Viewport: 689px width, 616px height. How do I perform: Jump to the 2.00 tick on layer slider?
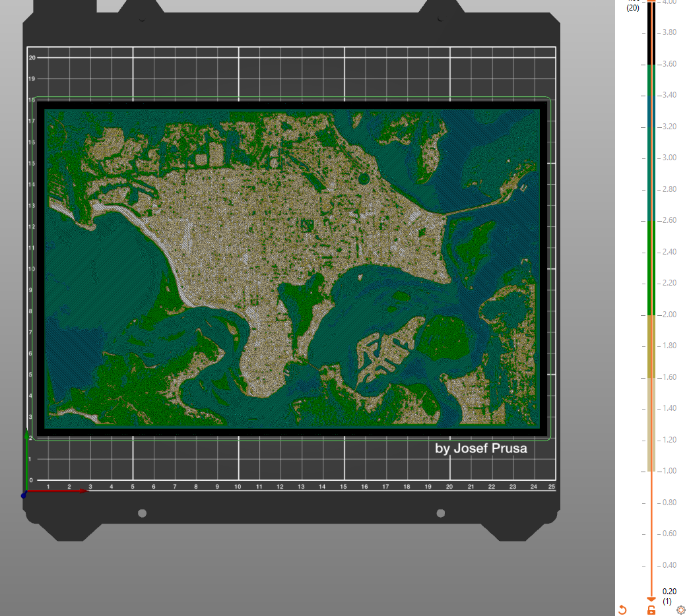click(x=651, y=315)
